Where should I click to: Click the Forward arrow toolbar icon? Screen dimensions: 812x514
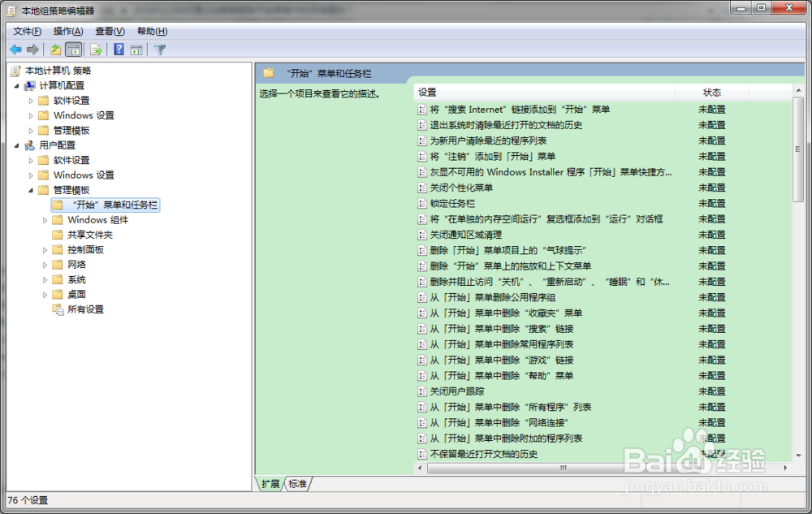32,50
